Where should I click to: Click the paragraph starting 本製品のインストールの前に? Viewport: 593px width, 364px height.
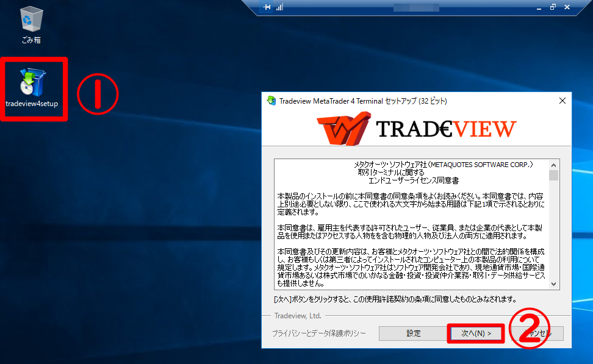411,204
